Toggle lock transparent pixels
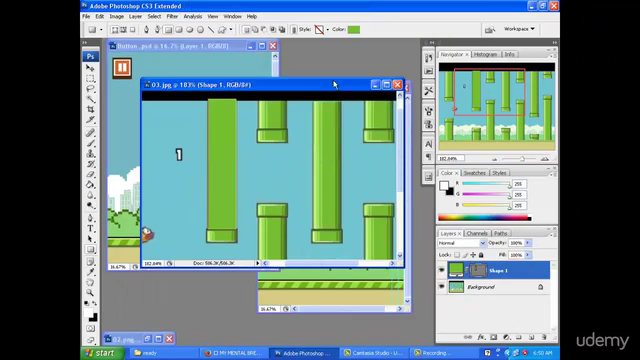Screen dimensions: 640x360 coord(457,255)
